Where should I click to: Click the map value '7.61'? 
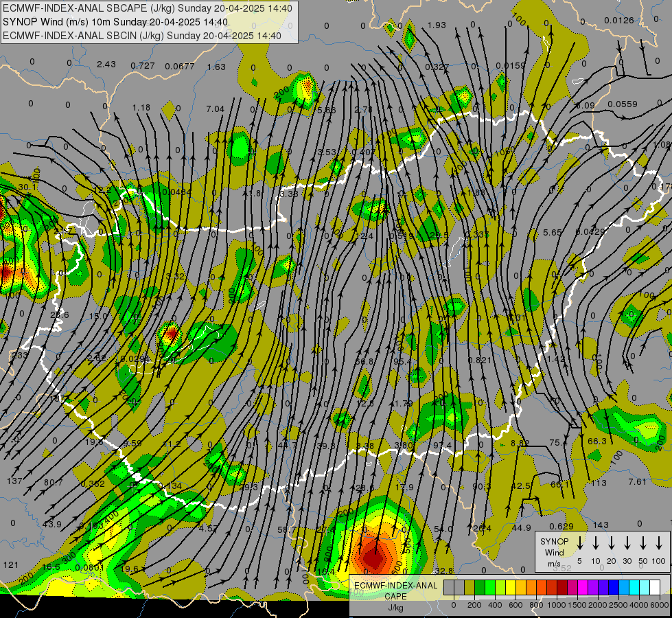[x=637, y=482]
